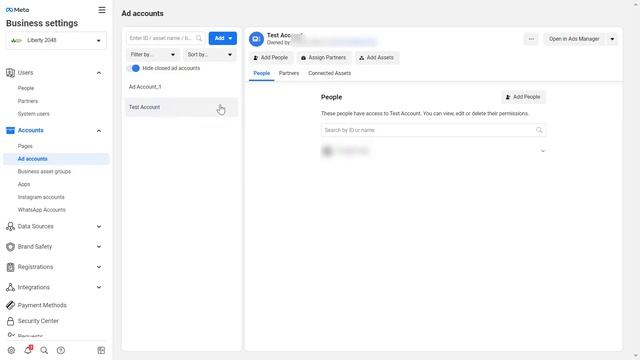
Task: Open settings gear at sidebar bottom
Action: tap(11, 350)
